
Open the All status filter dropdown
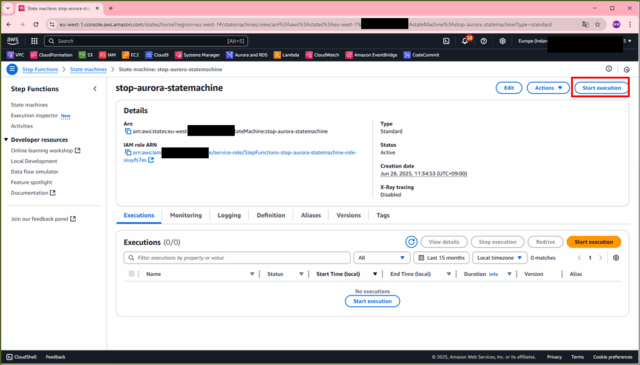tap(381, 258)
